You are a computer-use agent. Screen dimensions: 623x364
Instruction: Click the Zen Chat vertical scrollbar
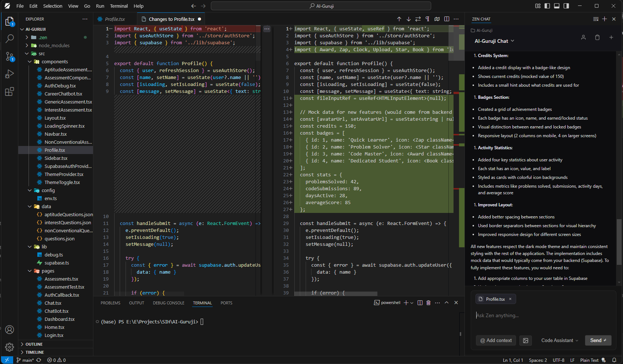tap(619, 241)
